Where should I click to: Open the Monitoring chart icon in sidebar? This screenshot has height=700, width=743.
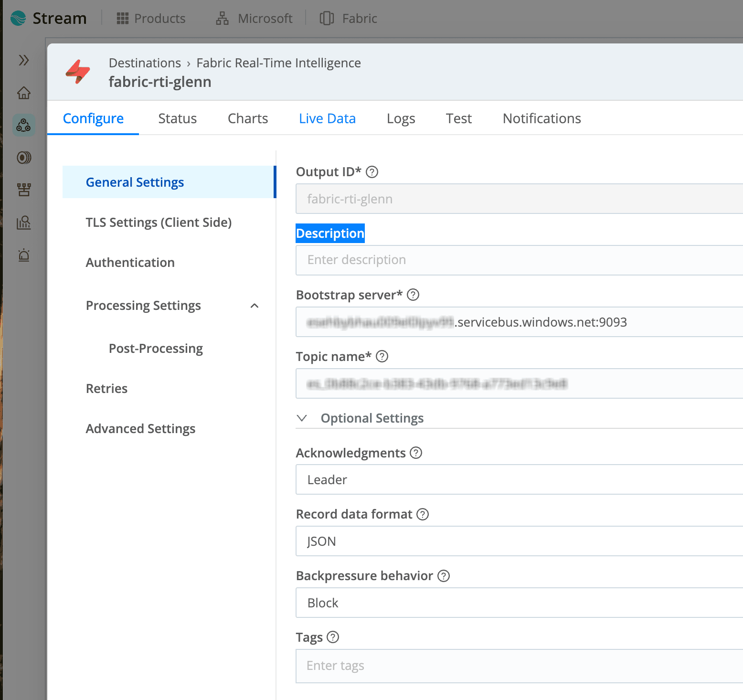click(x=24, y=223)
